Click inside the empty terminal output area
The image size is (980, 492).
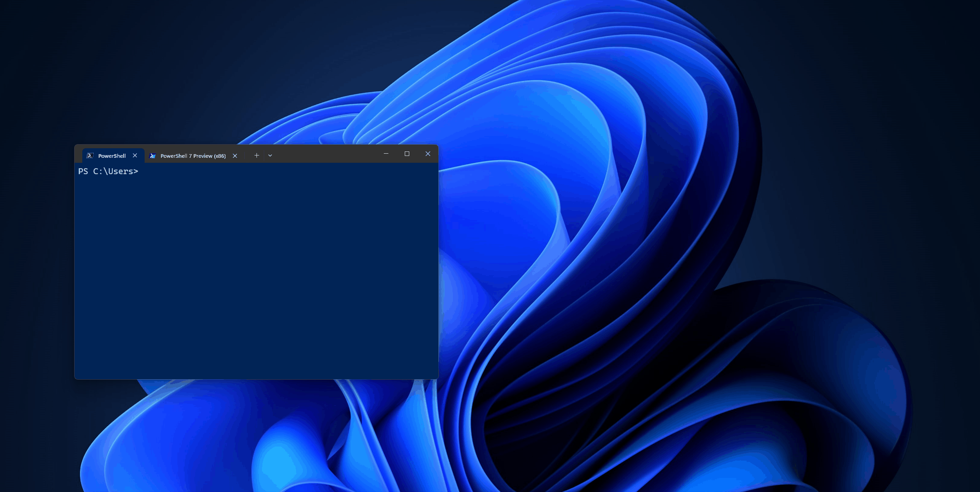pos(255,273)
